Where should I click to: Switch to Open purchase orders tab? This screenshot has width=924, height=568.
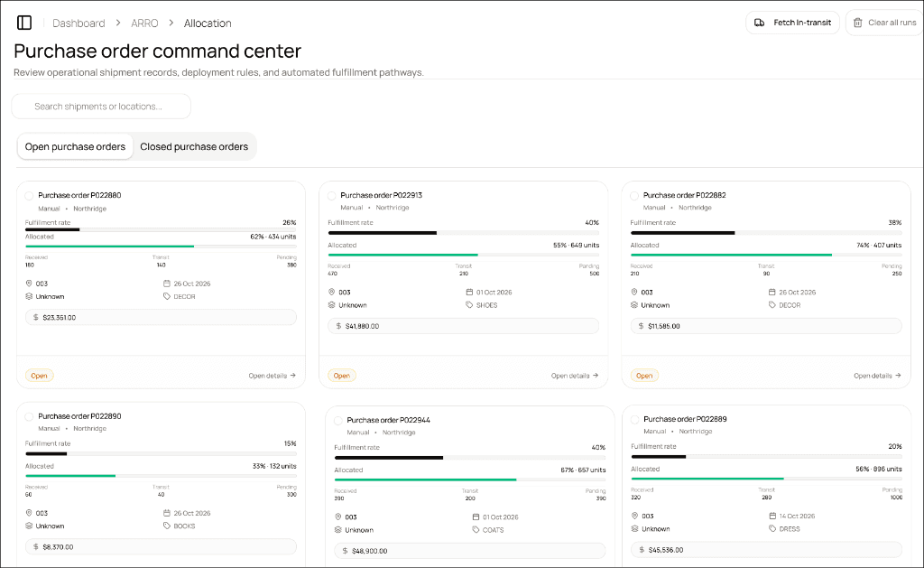pos(75,147)
